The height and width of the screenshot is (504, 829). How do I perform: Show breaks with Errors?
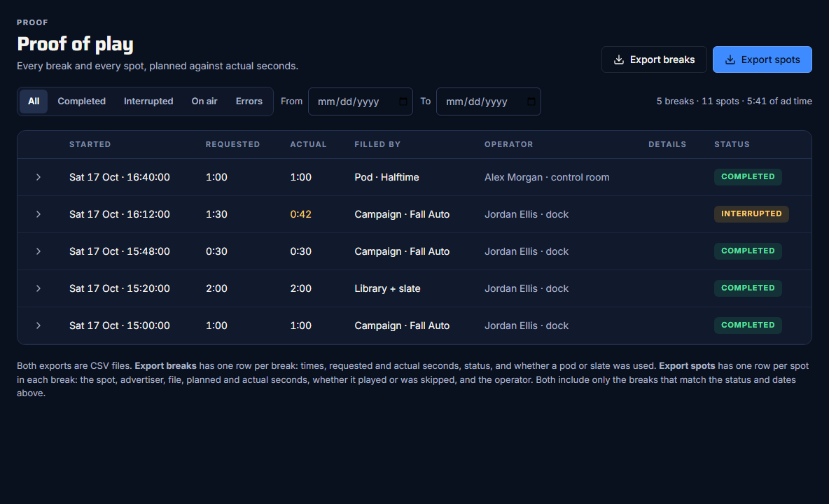(249, 101)
